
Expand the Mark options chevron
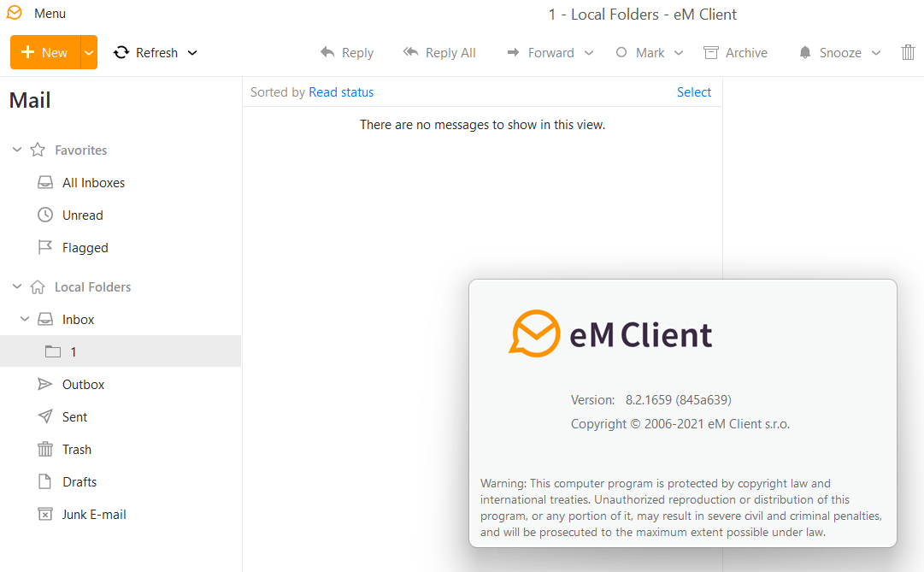pos(679,52)
